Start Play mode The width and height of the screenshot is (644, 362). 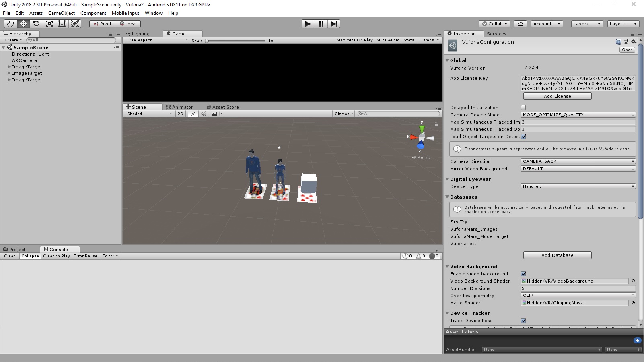[308, 24]
